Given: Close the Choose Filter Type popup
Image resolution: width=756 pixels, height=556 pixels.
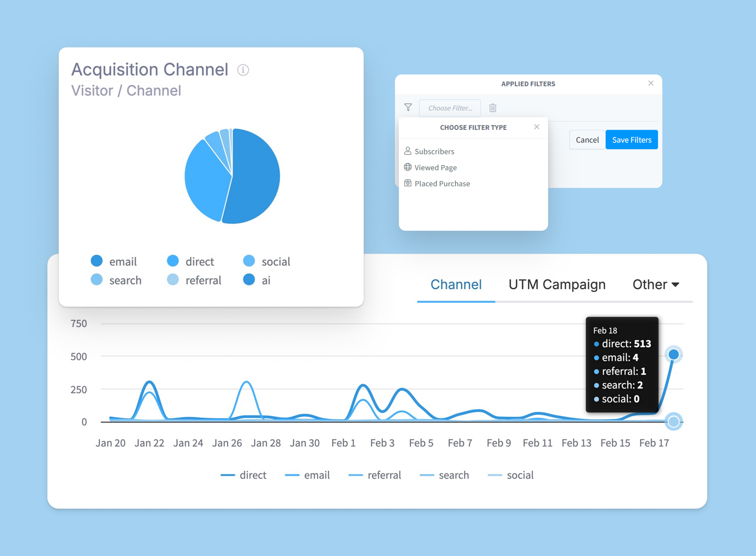Looking at the screenshot, I should (537, 127).
